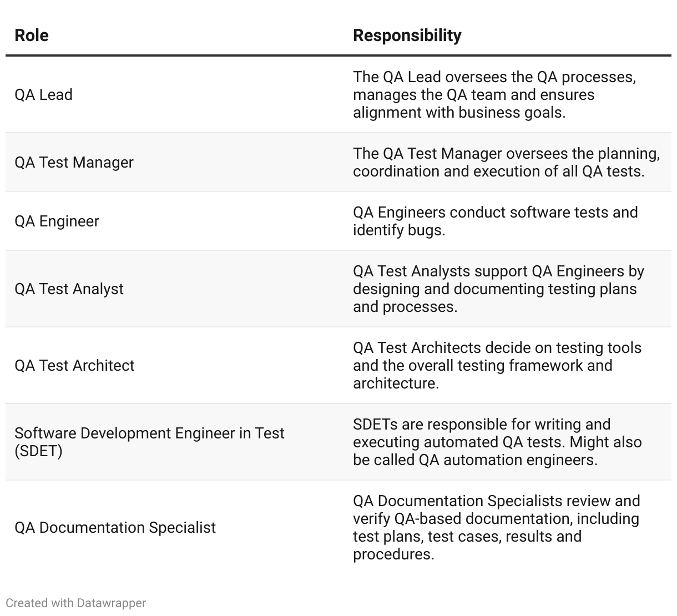Click the Responsibility column header
This screenshot has width=677, height=616.
(407, 36)
